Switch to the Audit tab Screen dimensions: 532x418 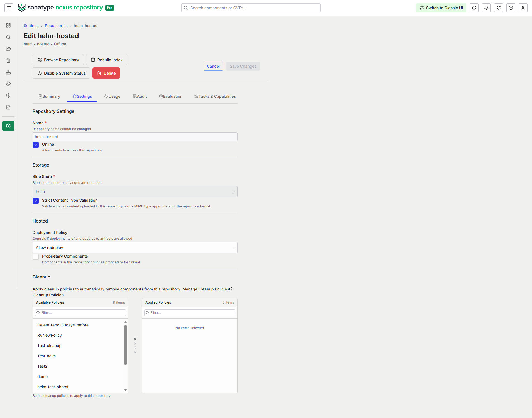coord(140,96)
